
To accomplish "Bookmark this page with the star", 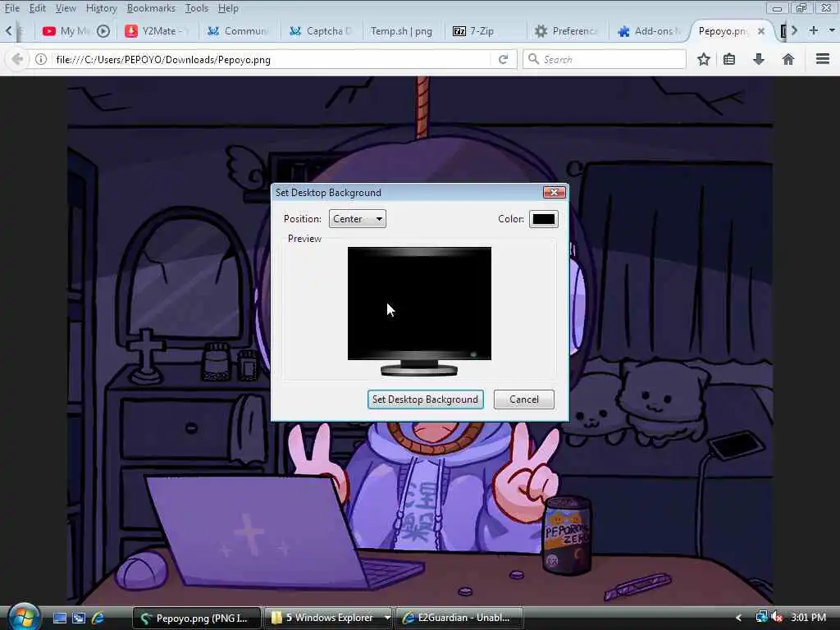I will click(x=703, y=59).
